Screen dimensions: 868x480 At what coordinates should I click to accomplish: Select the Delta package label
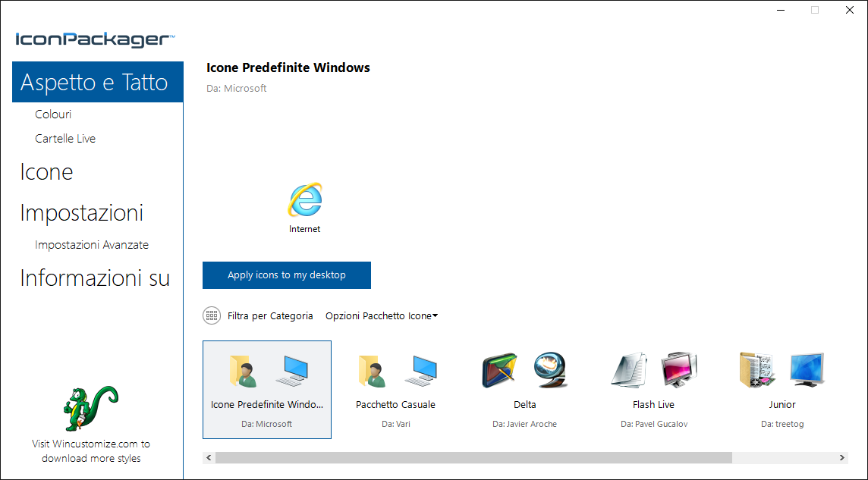coord(525,404)
